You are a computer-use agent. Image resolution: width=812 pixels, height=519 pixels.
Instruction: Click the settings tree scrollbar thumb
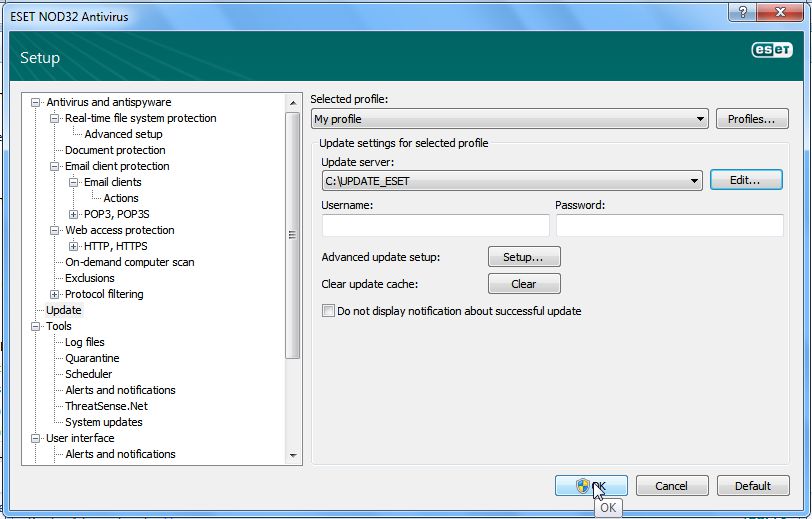tap(293, 235)
